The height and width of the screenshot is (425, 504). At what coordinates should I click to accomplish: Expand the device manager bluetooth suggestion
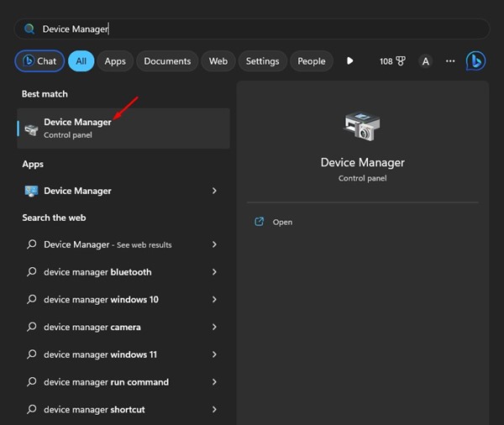click(x=214, y=272)
